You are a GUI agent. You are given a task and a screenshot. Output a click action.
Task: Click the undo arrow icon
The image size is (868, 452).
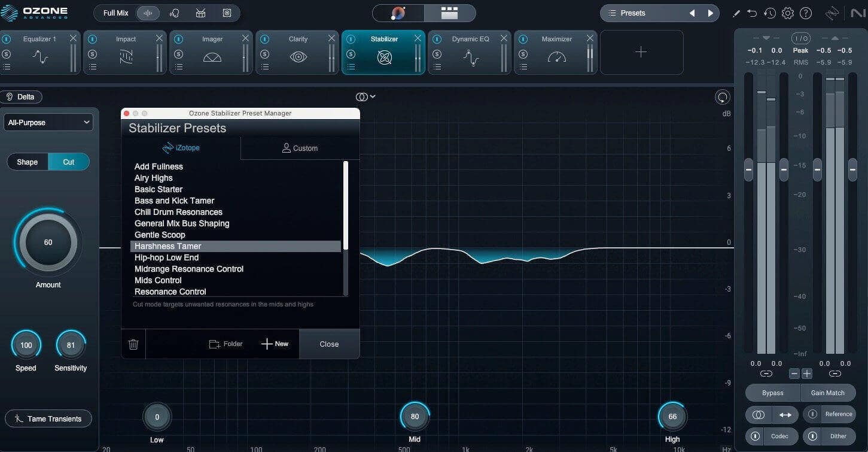(x=752, y=13)
